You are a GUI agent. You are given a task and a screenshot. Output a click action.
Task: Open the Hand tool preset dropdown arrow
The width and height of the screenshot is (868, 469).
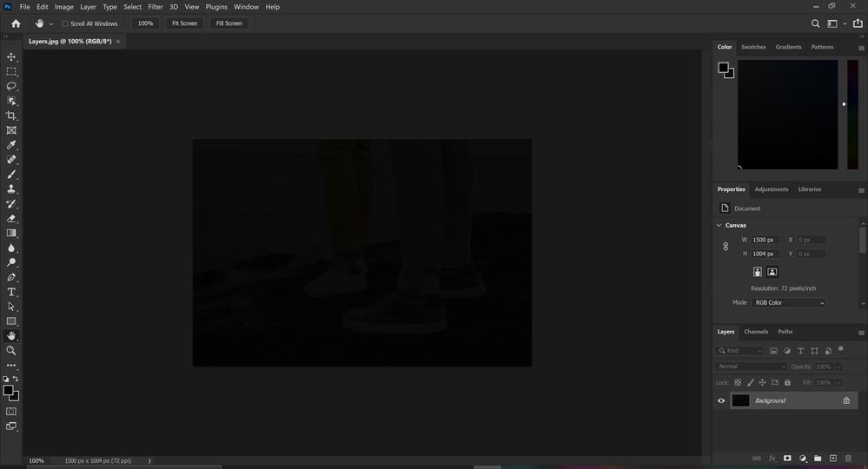tap(51, 23)
